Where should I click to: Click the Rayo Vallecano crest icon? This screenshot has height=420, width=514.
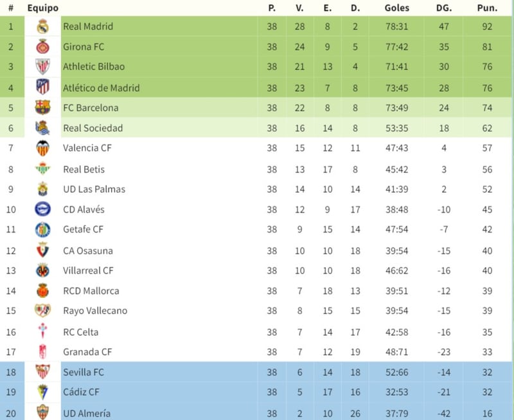(x=43, y=311)
